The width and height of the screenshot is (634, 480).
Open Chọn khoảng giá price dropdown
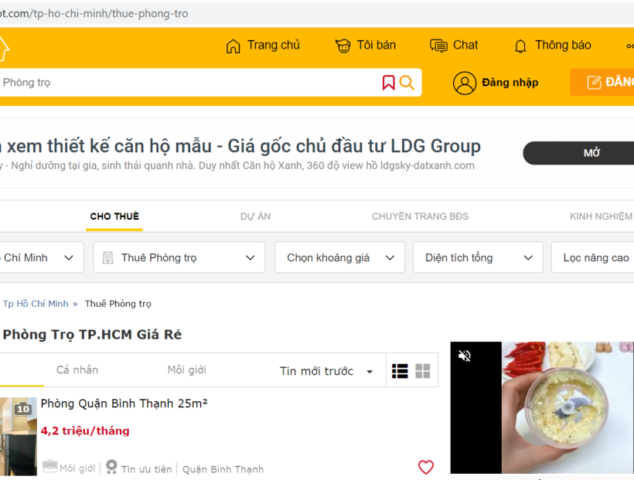pyautogui.click(x=339, y=258)
